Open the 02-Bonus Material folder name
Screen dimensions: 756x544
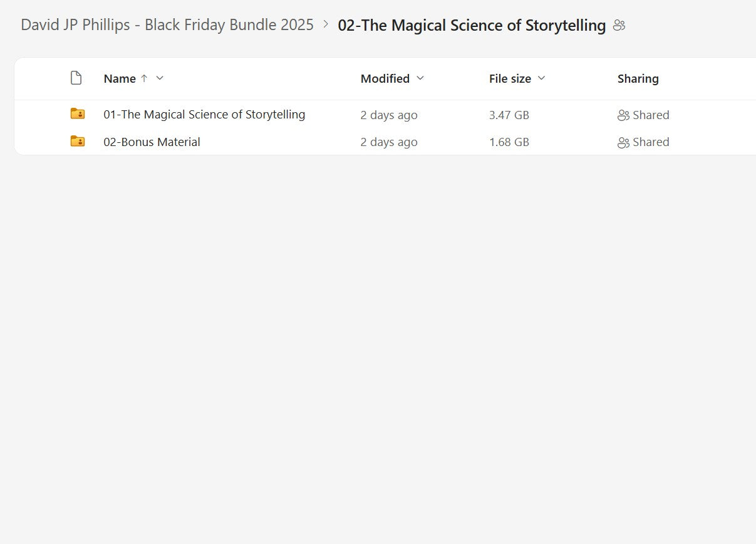pyautogui.click(x=152, y=142)
